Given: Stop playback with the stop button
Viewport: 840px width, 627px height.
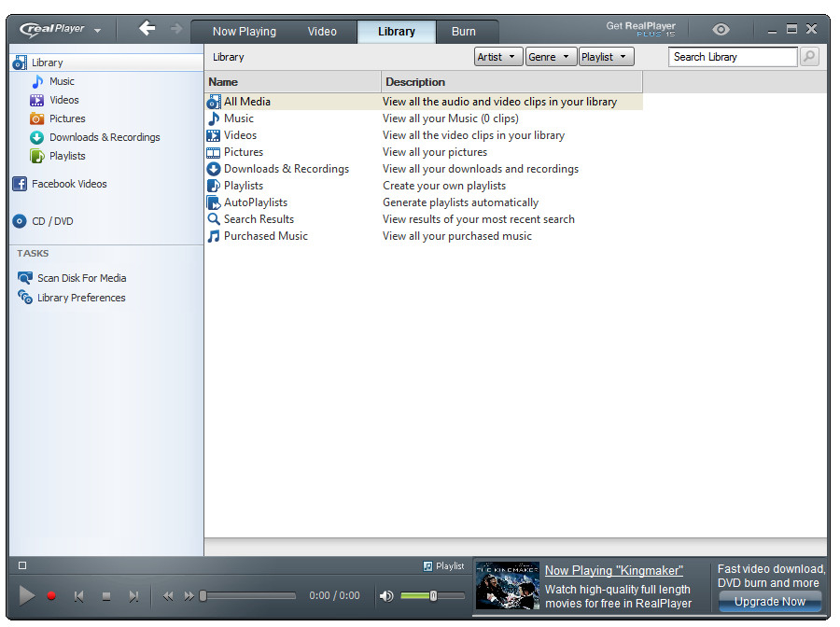Looking at the screenshot, I should [106, 596].
